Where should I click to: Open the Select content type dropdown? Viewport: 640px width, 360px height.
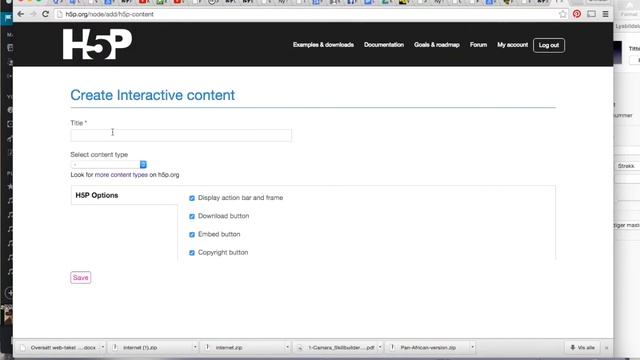[x=109, y=164]
